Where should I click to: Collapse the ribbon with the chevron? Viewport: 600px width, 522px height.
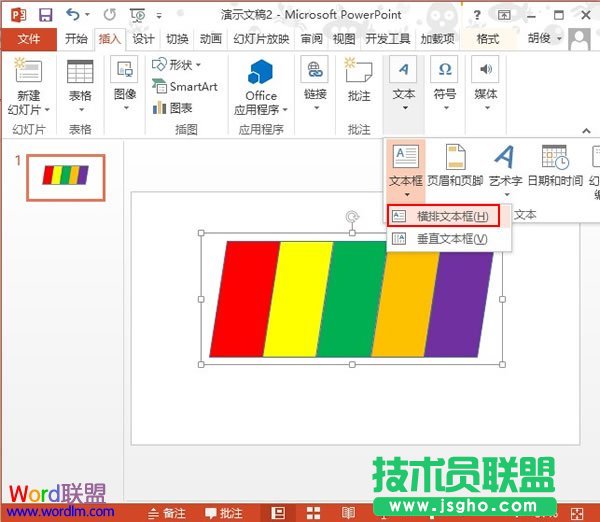click(x=586, y=131)
